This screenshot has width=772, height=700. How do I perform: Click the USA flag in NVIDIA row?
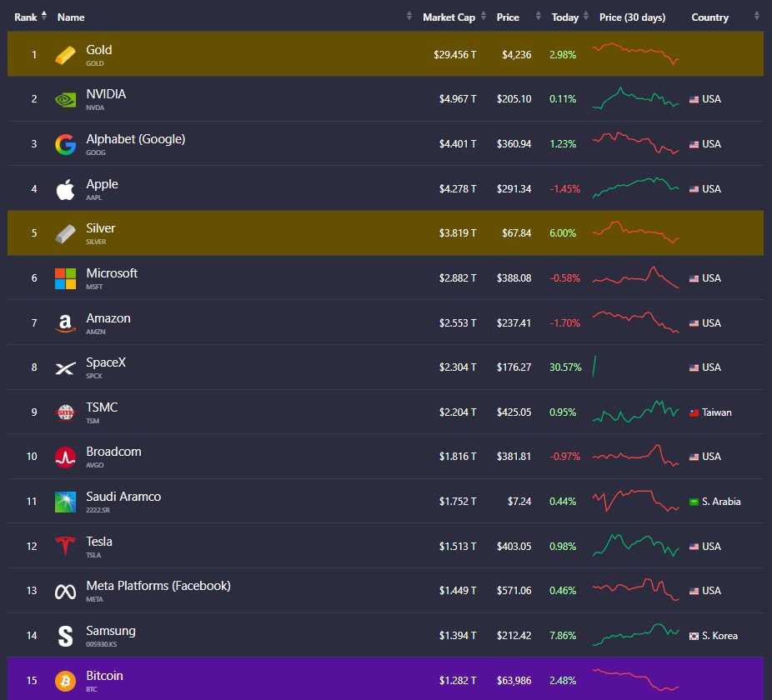(694, 99)
